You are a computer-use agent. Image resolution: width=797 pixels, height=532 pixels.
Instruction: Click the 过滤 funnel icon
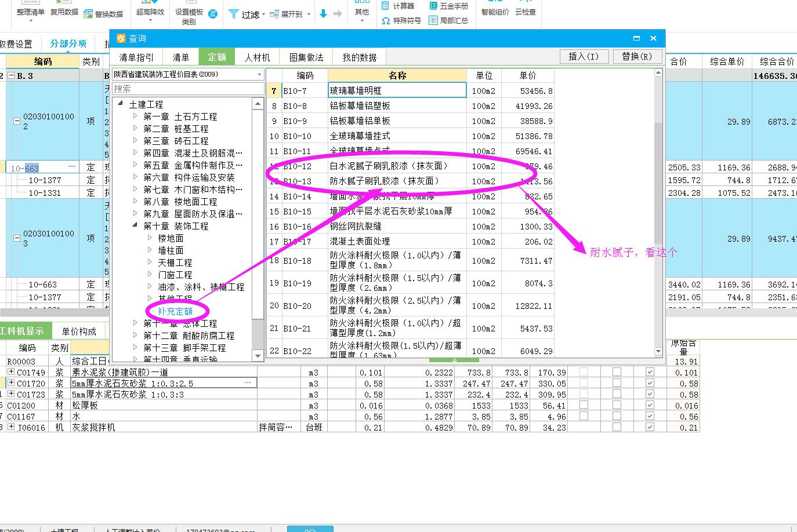coord(233,14)
